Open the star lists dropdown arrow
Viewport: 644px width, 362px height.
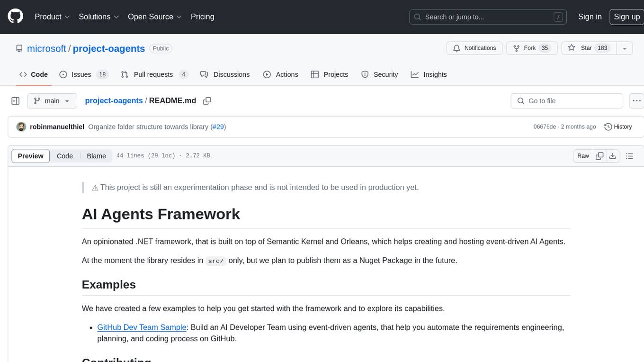(624, 48)
